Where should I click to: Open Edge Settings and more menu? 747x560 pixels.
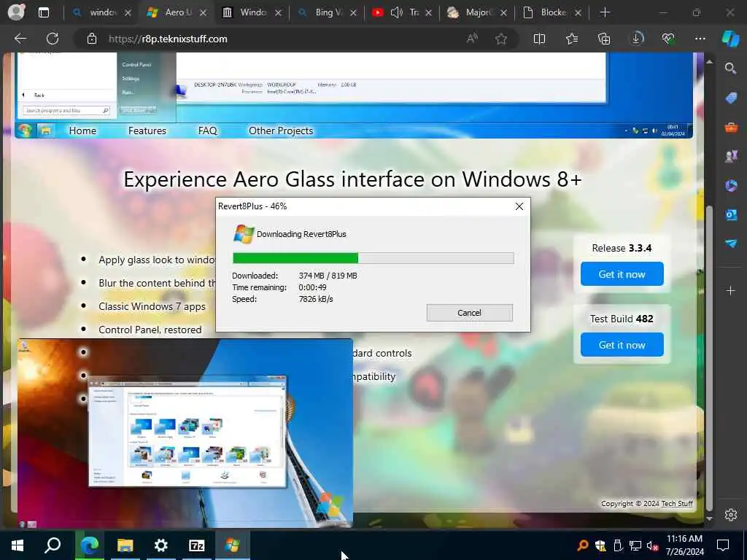(700, 39)
